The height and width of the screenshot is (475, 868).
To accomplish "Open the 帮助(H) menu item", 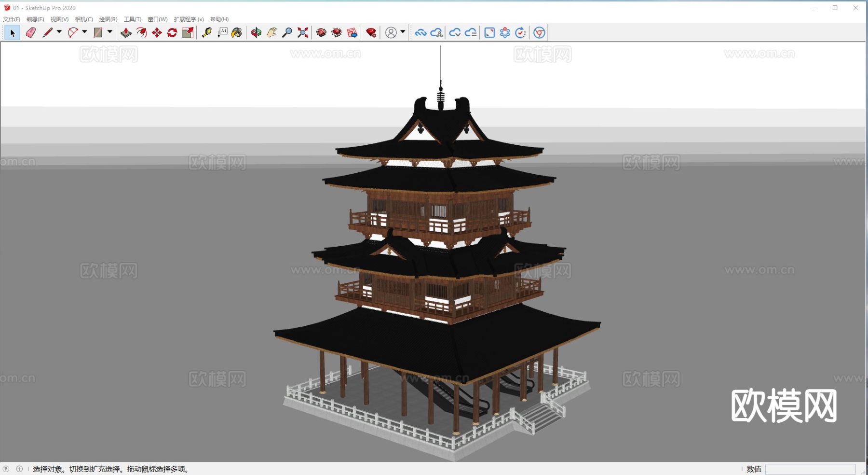I will click(x=219, y=19).
